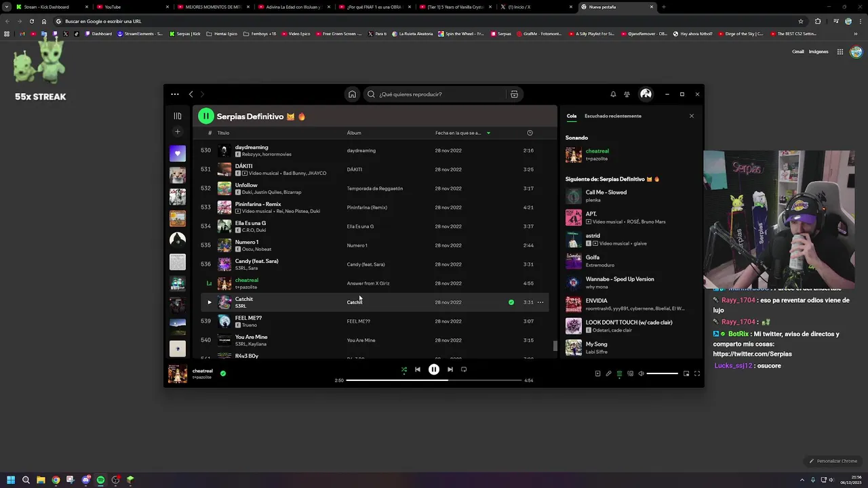
Task: Play the Catchit track via play arrow
Action: [209, 302]
